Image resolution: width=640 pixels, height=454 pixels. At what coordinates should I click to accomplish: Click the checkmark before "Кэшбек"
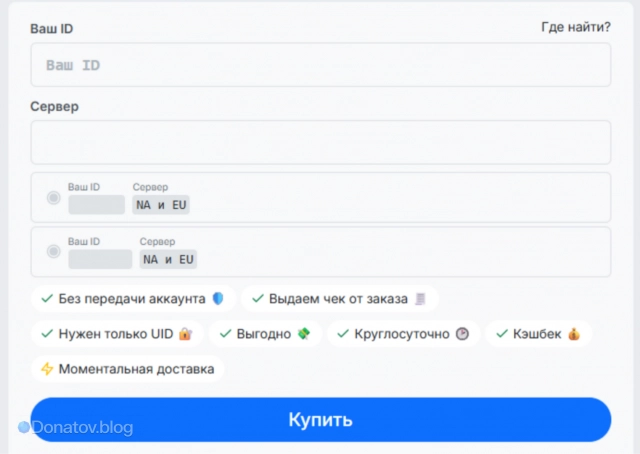click(x=502, y=334)
